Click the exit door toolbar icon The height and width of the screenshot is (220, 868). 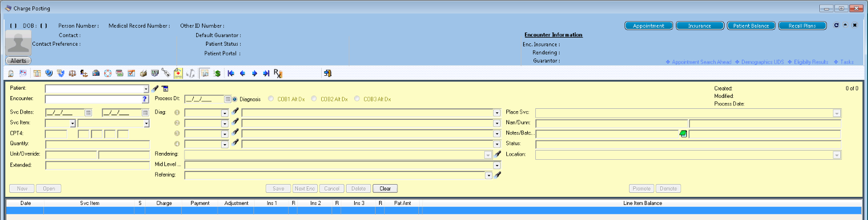tap(328, 74)
